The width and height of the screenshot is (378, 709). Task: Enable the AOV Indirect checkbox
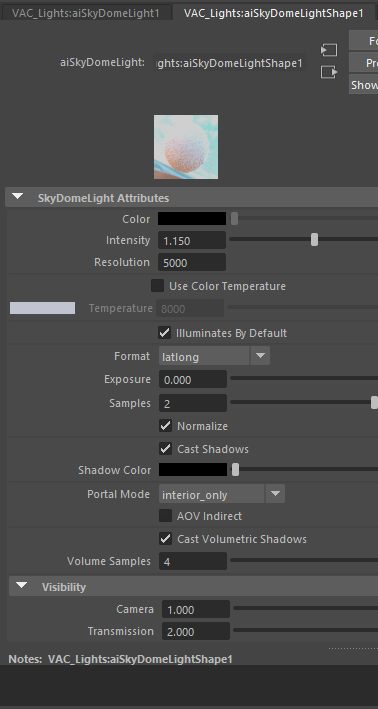[165, 515]
